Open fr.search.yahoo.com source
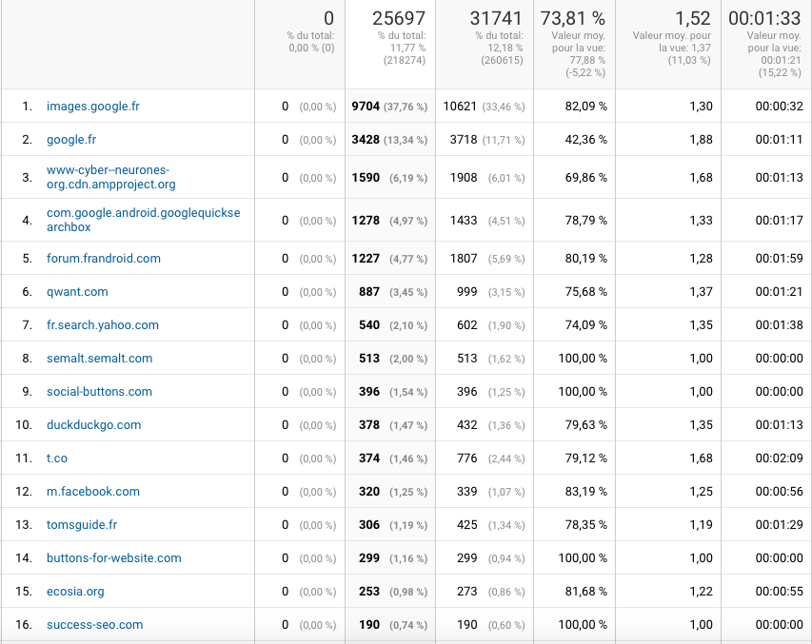Viewport: 812px width, 644px height. point(103,325)
